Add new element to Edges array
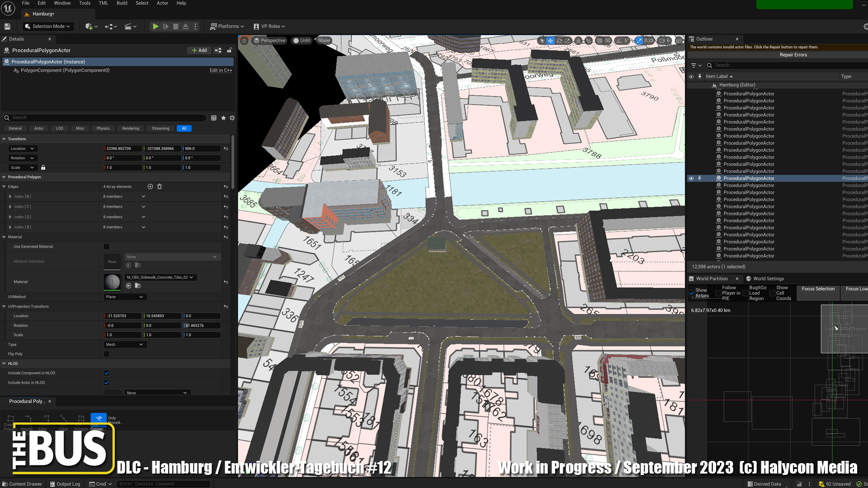This screenshot has height=488, width=868. point(150,187)
